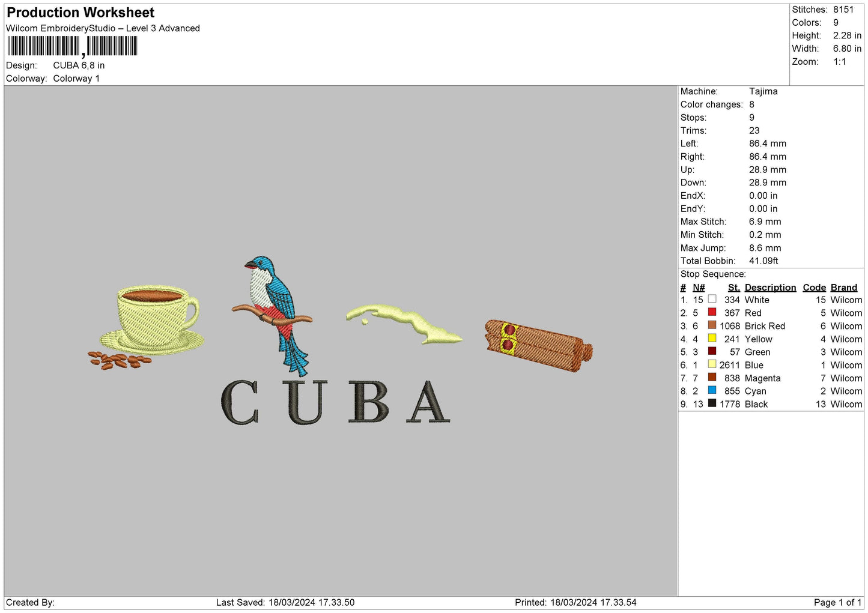Click the Zoom value 1:1
868x613 pixels.
(x=840, y=62)
